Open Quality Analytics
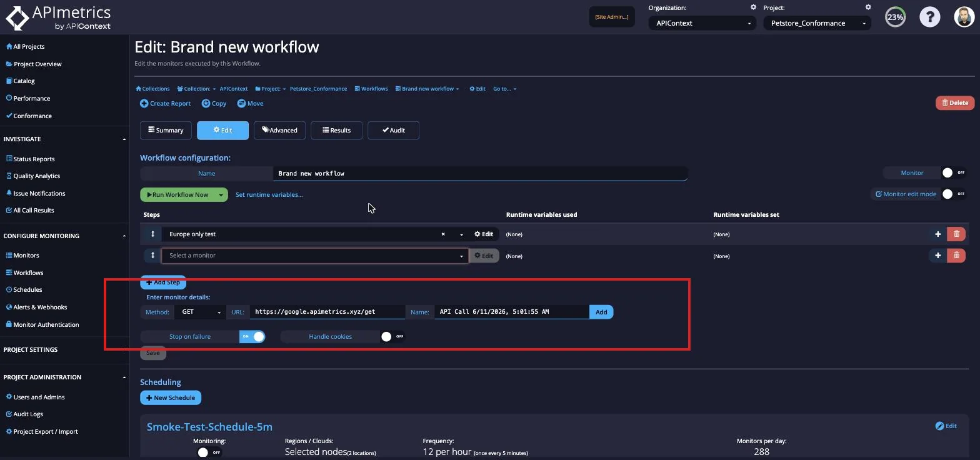 pyautogui.click(x=32, y=176)
